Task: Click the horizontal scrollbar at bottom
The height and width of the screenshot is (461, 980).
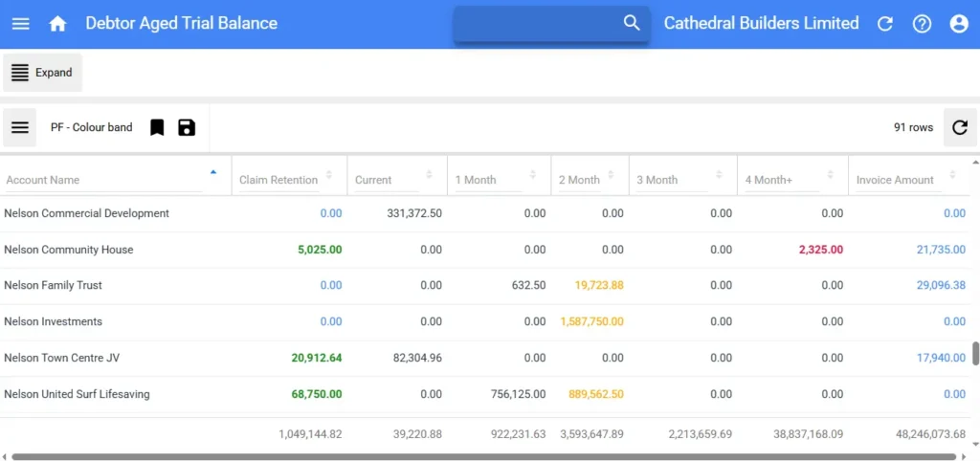Action: point(483,456)
